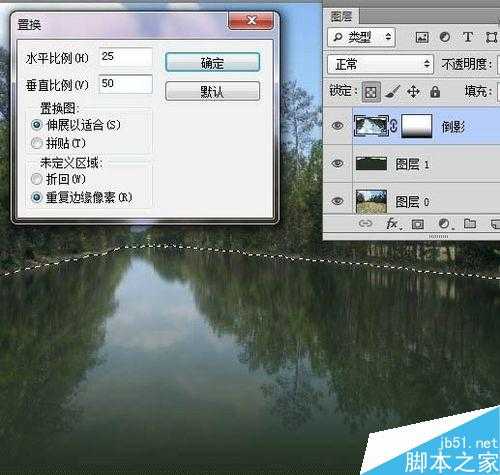Close the 置换 dialog

point(251,21)
